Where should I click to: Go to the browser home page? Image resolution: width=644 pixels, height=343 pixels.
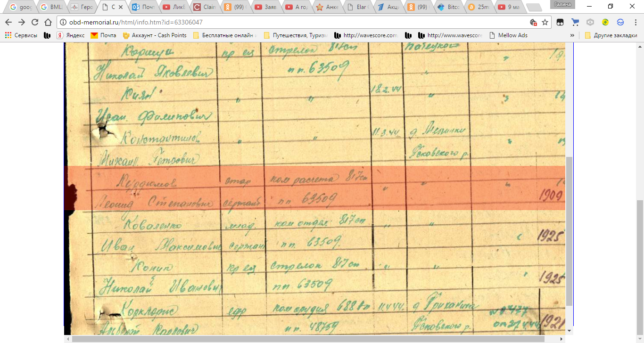[x=48, y=22]
